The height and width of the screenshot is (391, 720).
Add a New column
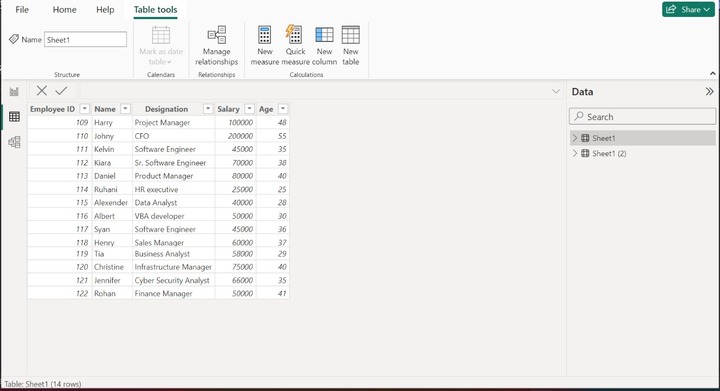324,45
